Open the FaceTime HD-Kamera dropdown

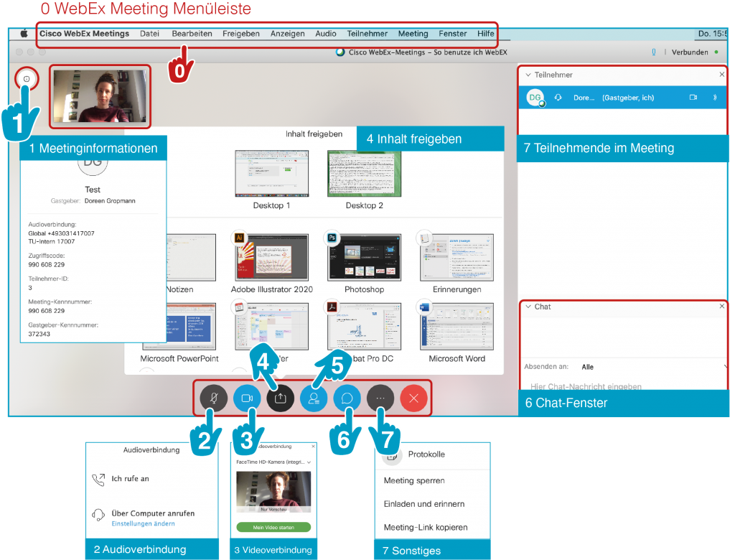[x=273, y=462]
